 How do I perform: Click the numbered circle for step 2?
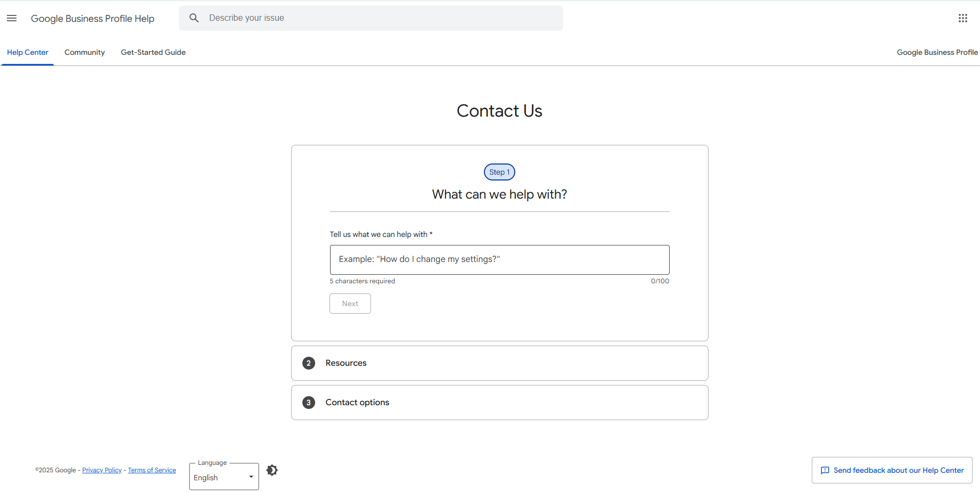[x=309, y=363]
